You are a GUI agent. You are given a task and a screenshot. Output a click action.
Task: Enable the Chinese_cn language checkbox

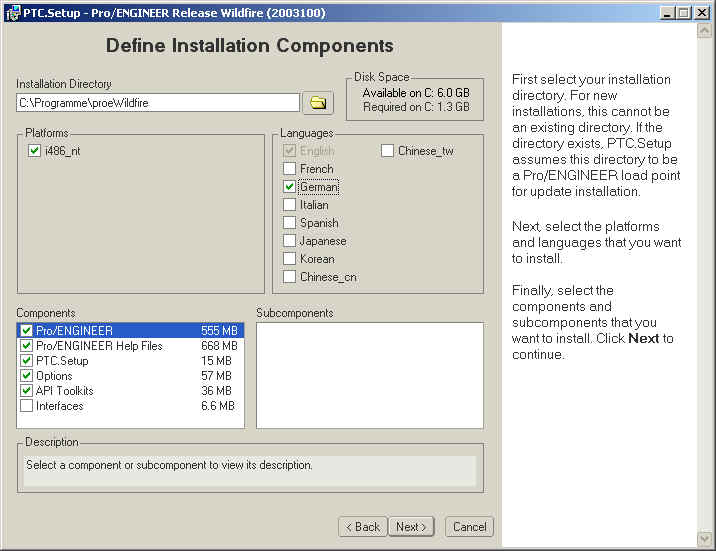[290, 277]
